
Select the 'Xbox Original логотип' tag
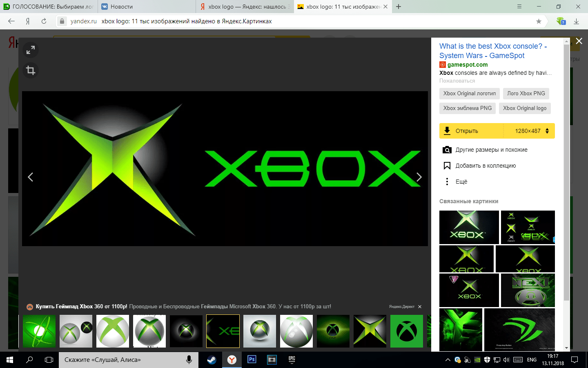pyautogui.click(x=470, y=94)
